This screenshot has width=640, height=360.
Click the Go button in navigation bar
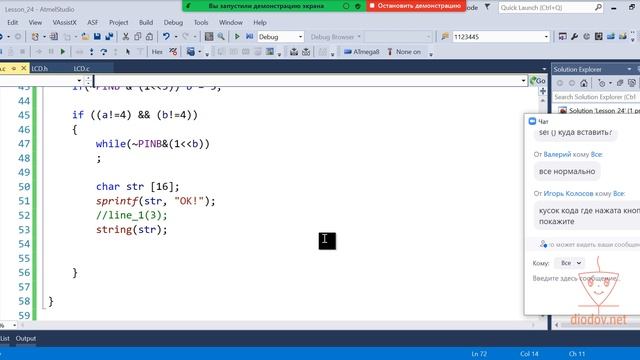click(538, 81)
